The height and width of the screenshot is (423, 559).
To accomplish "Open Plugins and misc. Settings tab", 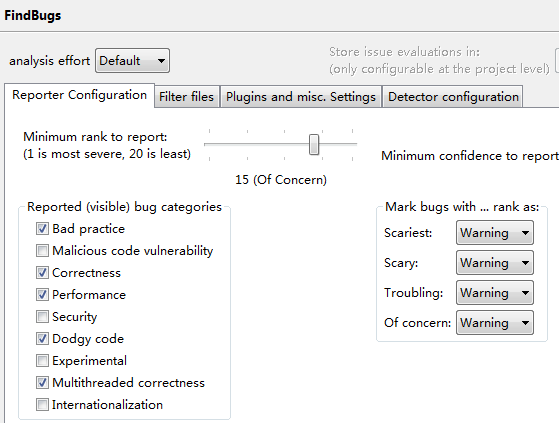I will 301,97.
